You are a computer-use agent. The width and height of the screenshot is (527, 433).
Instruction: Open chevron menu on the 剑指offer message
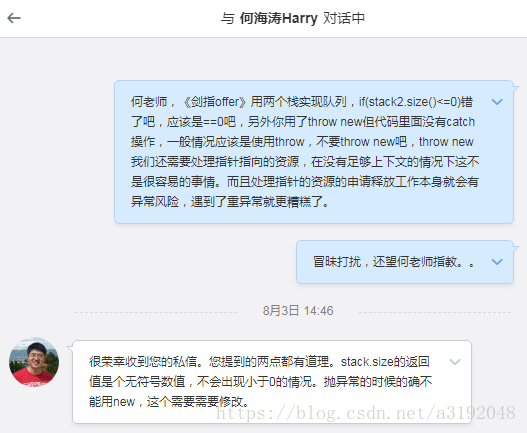pos(497,102)
